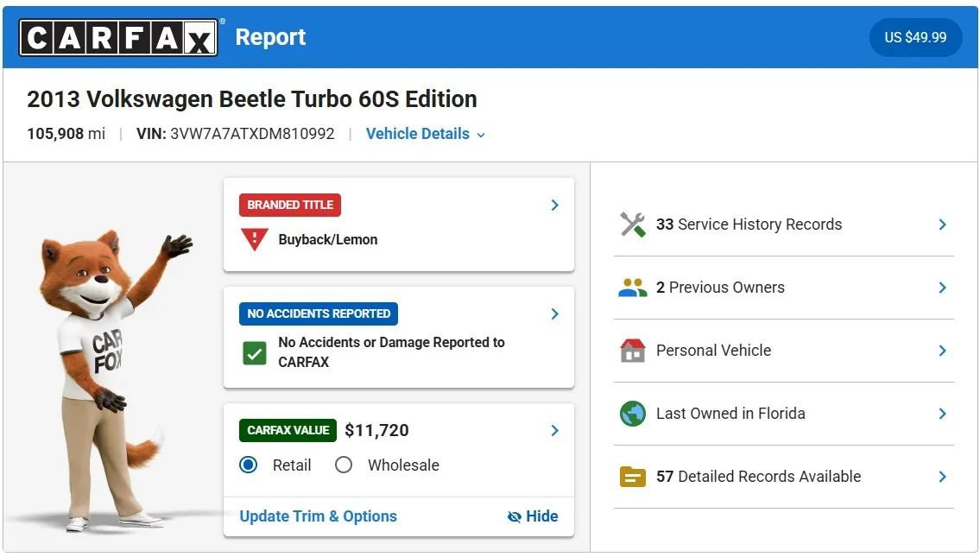The height and width of the screenshot is (557, 980).
Task: Hide the CARFAX value section
Action: [533, 516]
